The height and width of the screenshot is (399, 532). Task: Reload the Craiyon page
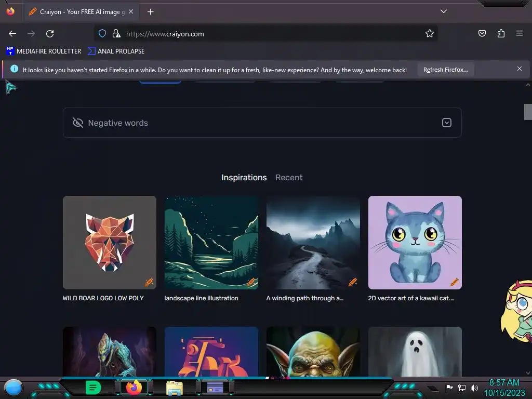point(50,34)
